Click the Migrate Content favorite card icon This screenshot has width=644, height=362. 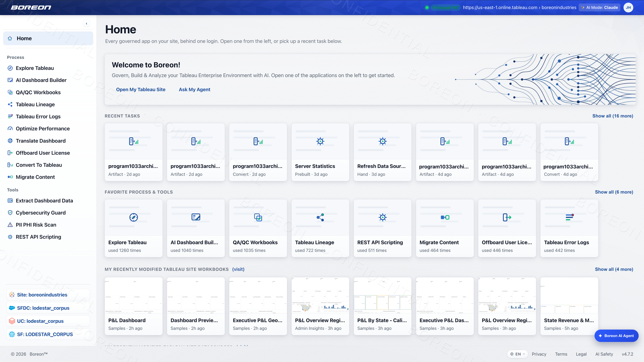tap(445, 217)
